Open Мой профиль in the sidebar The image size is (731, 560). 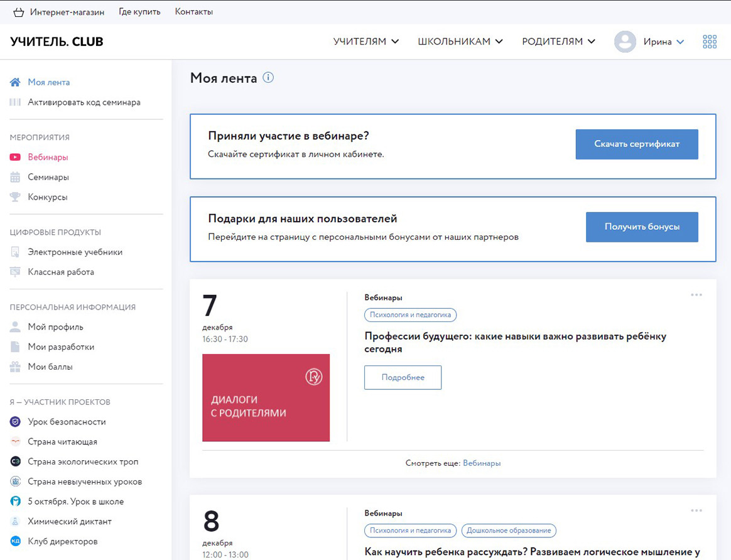(55, 327)
